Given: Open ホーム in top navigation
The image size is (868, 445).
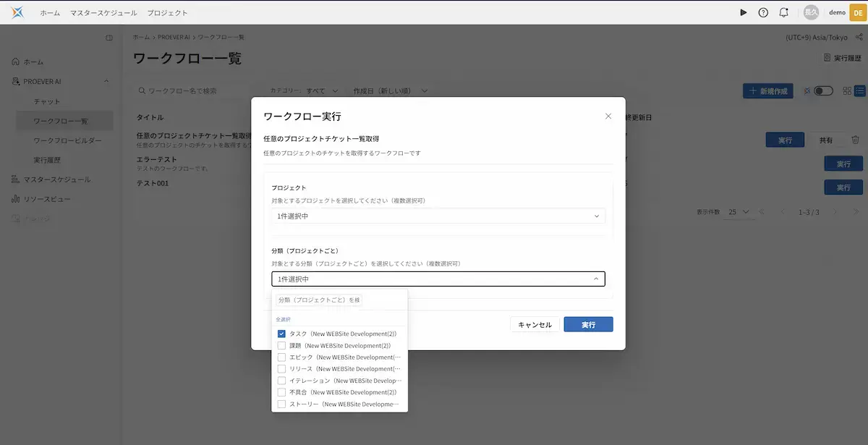Looking at the screenshot, I should pos(50,13).
